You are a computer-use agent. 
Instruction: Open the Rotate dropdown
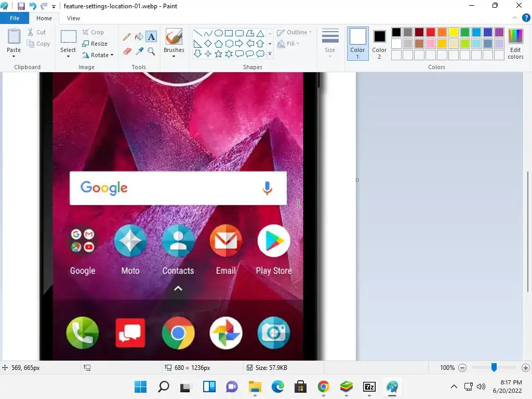click(x=97, y=55)
